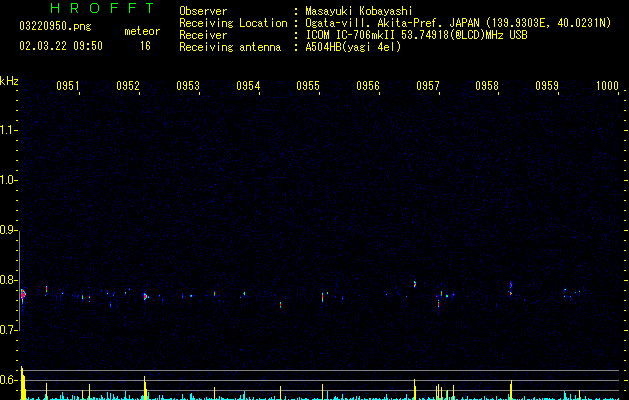Click the 0957 time marker
Screen dimensions: 629x400
[x=428, y=86]
